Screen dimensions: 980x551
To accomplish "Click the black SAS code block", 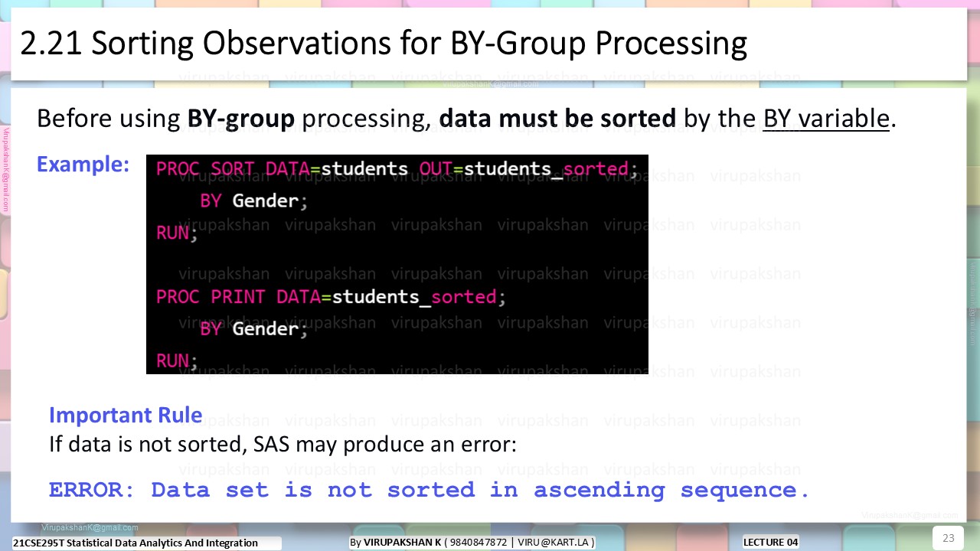I will [397, 264].
